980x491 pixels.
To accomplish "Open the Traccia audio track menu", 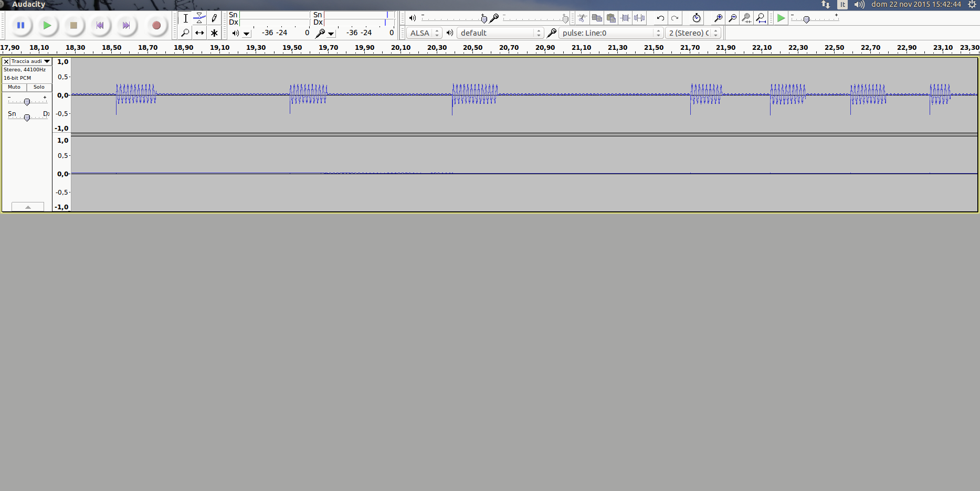I will pyautogui.click(x=30, y=61).
